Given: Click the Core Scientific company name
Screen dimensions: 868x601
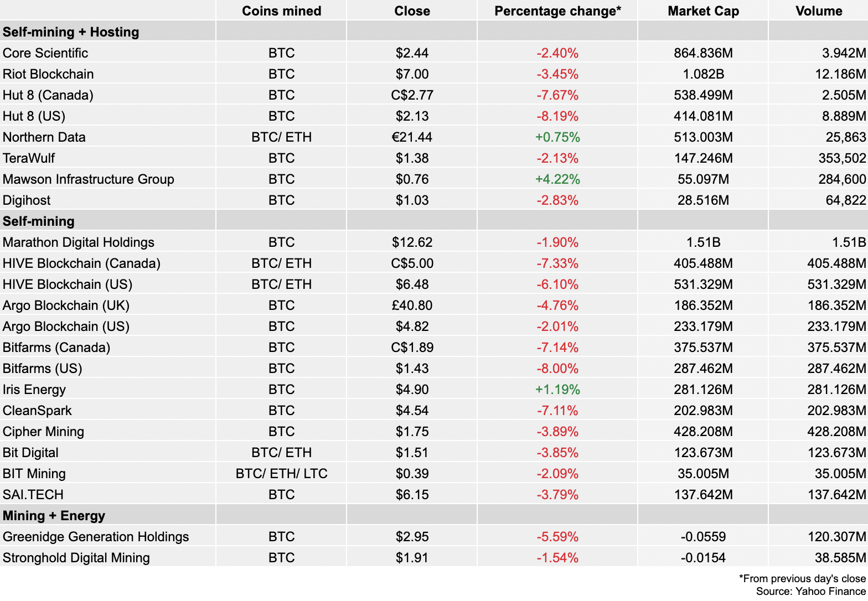Looking at the screenshot, I should coord(45,53).
